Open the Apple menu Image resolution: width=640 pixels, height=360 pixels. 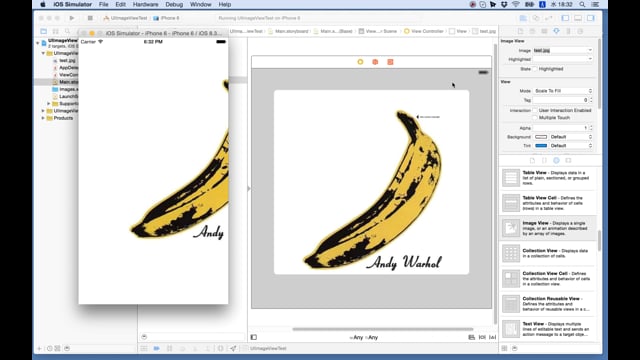coord(42,4)
